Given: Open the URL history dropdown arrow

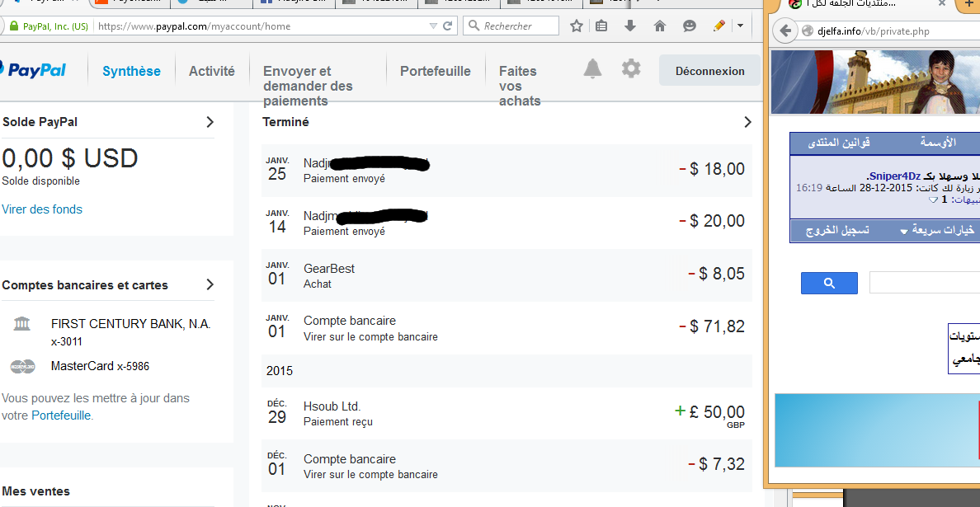Looking at the screenshot, I should (433, 26).
